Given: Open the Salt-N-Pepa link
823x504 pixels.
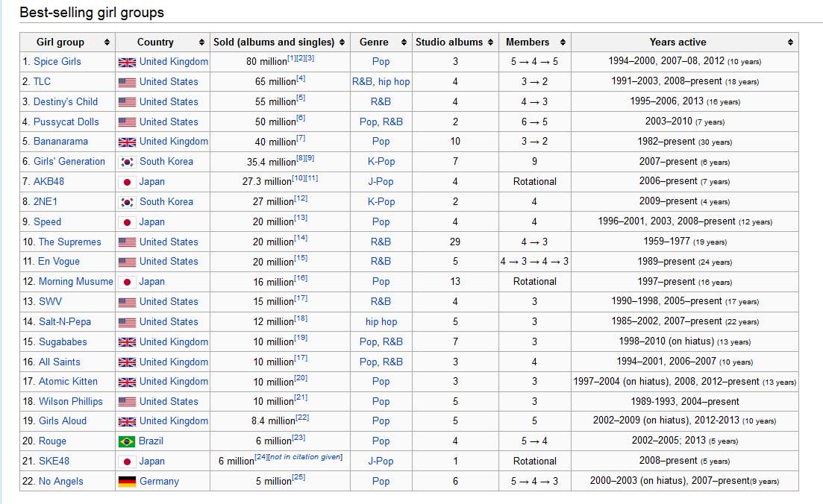Looking at the screenshot, I should (65, 321).
